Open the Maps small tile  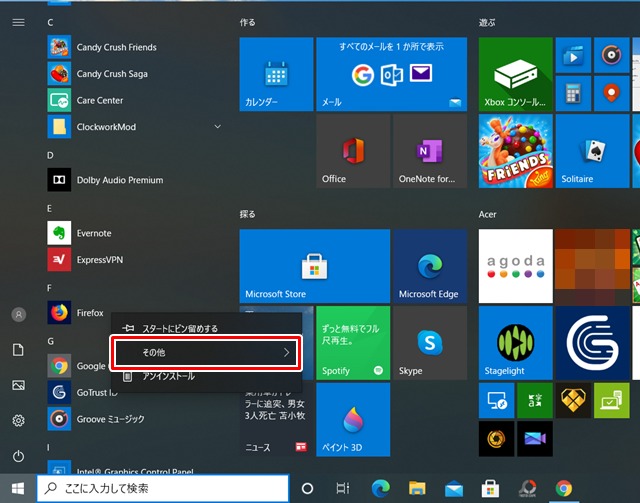pos(611,93)
